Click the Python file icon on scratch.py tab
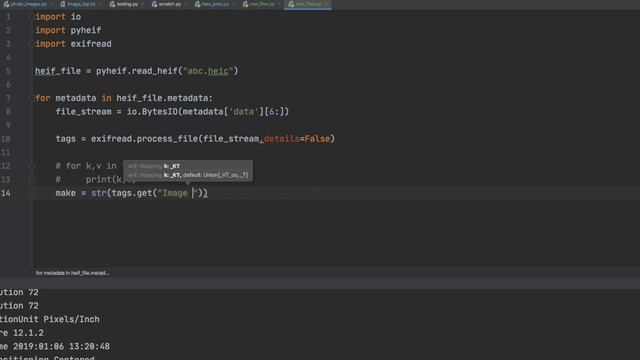The height and width of the screenshot is (360, 640). coord(154,4)
